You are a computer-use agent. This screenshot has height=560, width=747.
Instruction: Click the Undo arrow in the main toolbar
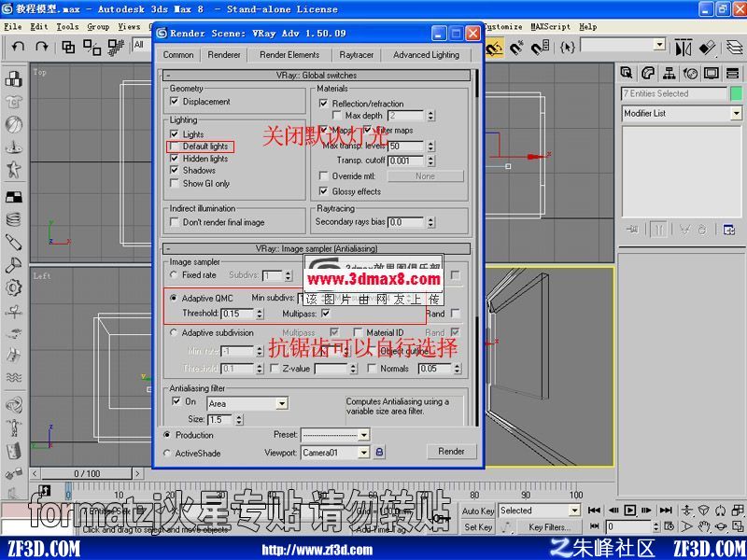coord(18,46)
